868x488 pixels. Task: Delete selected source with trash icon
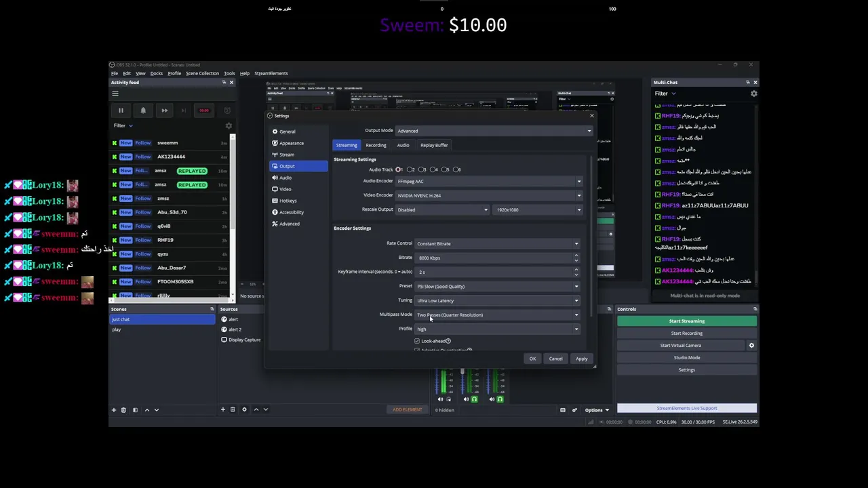coord(233,409)
